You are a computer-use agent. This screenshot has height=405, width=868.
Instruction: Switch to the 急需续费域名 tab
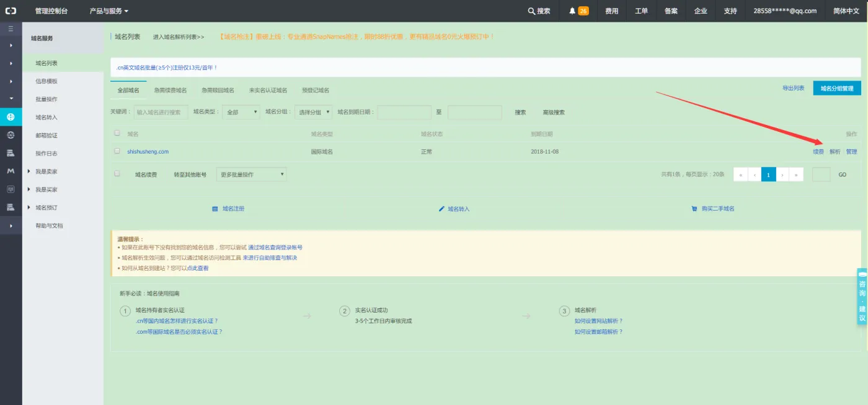pos(170,90)
